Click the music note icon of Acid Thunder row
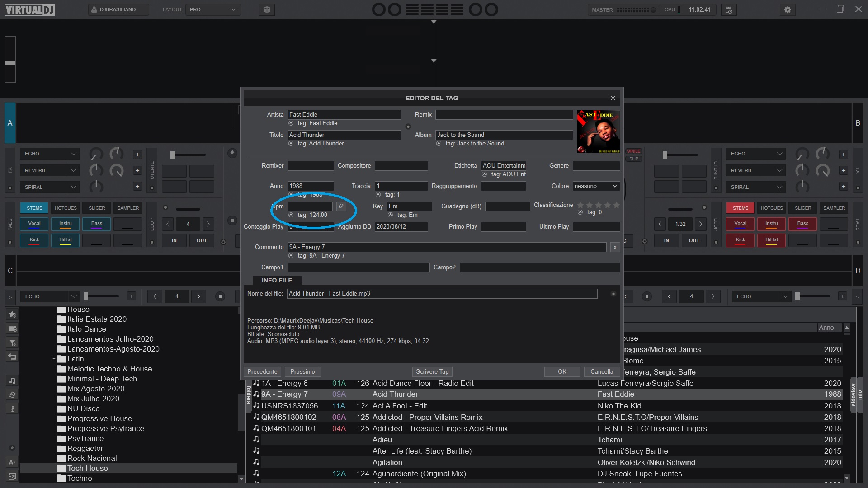This screenshot has width=868, height=488. (256, 394)
